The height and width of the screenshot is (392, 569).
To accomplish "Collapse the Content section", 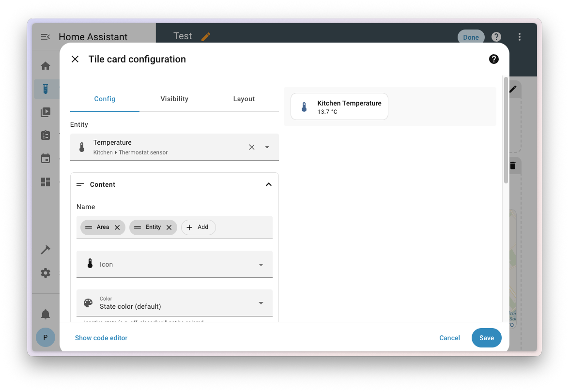I will [x=269, y=184].
